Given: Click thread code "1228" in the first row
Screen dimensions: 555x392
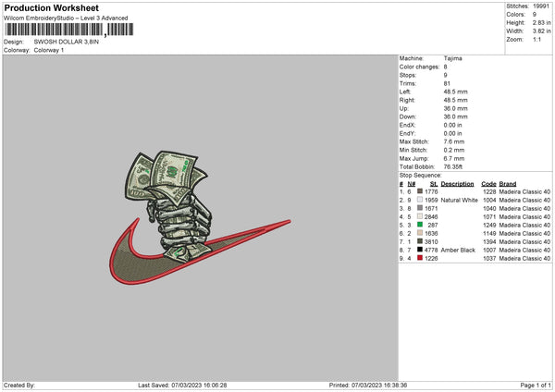Looking at the screenshot, I should pos(489,191).
